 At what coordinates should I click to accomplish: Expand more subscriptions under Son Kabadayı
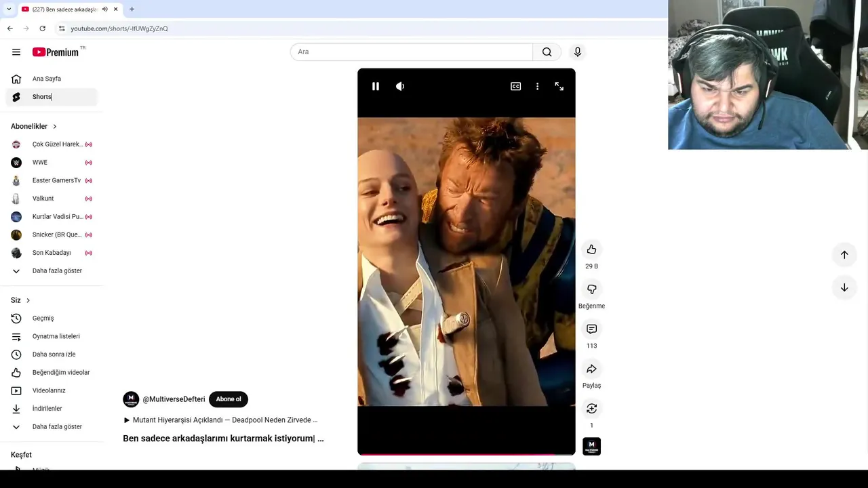click(52, 271)
